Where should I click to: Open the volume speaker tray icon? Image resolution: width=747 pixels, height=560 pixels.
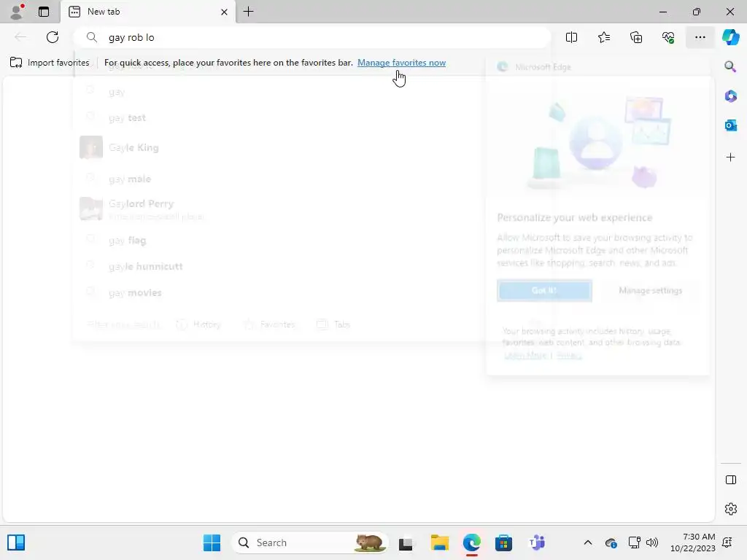[651, 542]
